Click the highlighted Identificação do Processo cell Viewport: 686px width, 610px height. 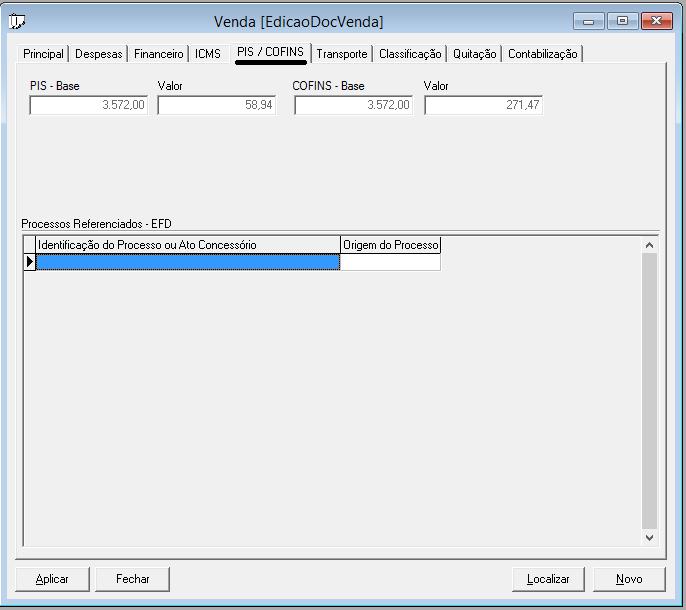pos(188,262)
